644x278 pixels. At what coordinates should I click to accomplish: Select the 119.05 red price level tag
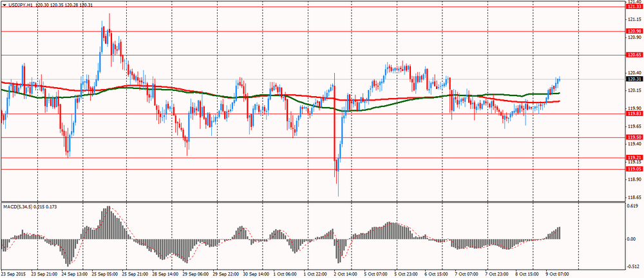(634, 169)
